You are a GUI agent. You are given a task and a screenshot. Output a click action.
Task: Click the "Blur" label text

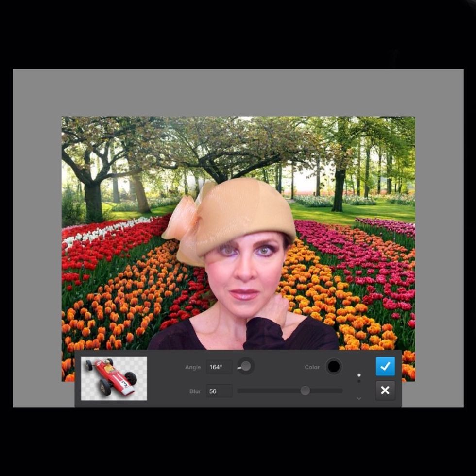pos(195,391)
